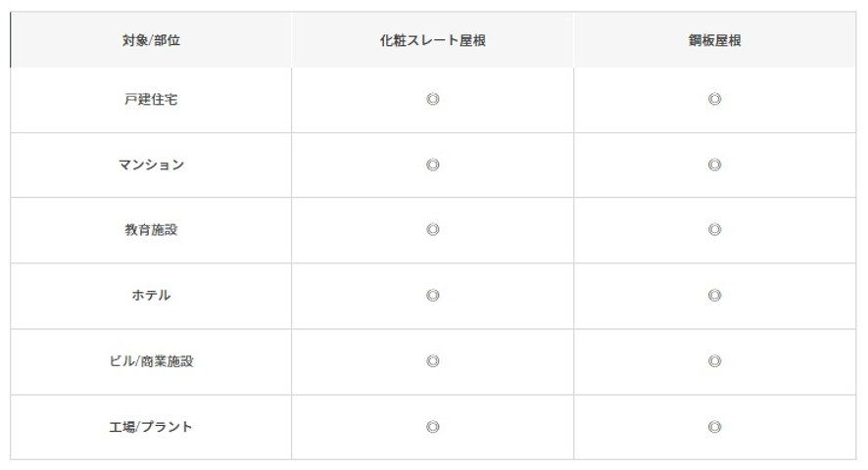The image size is (868, 470).
Task: Click 教育施設 double-circle under 化粧スレート屋根
Action: pos(433,229)
